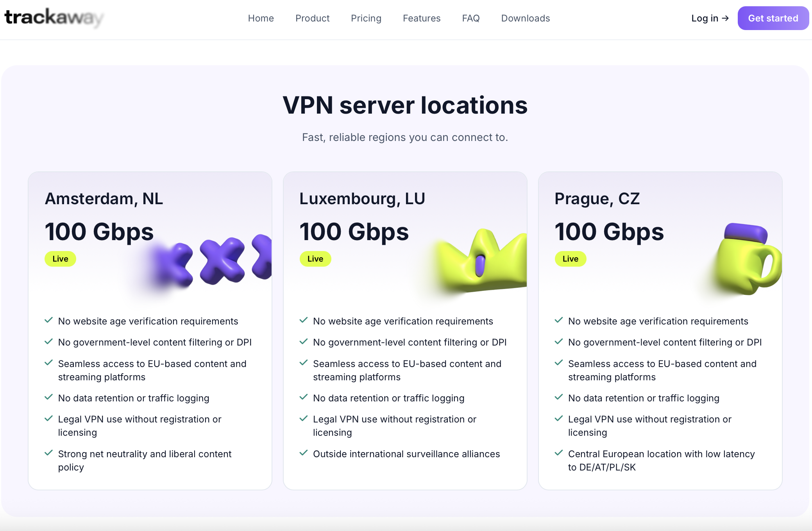The width and height of the screenshot is (812, 531).
Task: Select the Prague, CZ heading
Action: [x=597, y=199]
